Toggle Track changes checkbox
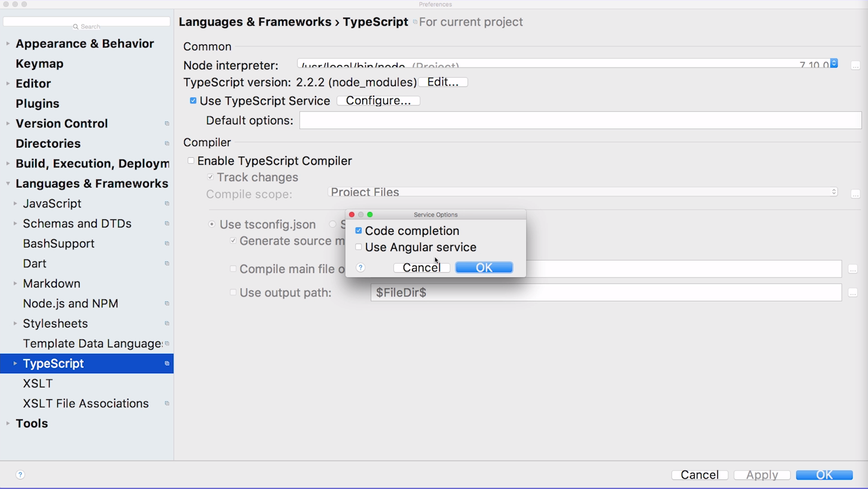The width and height of the screenshot is (868, 489). tap(210, 178)
